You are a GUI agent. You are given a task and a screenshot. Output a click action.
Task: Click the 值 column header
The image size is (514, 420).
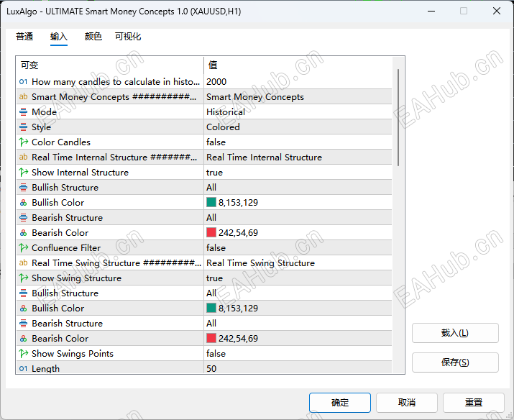(x=298, y=65)
